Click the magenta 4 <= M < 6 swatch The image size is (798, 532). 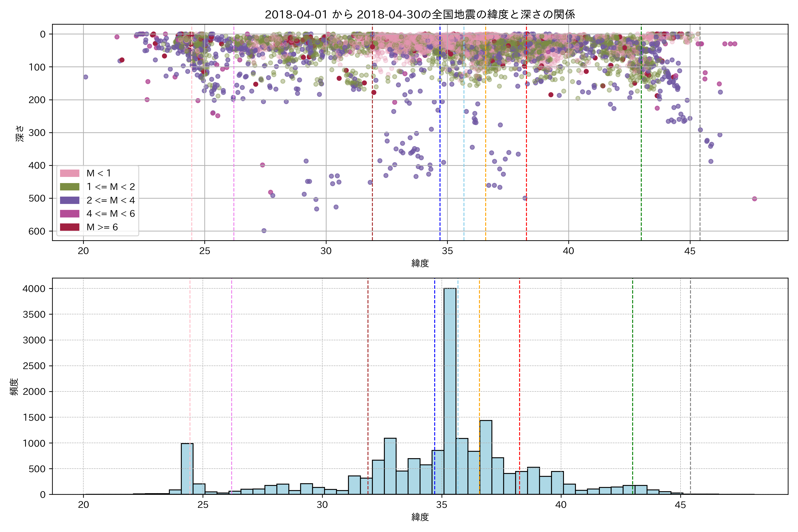pos(70,214)
